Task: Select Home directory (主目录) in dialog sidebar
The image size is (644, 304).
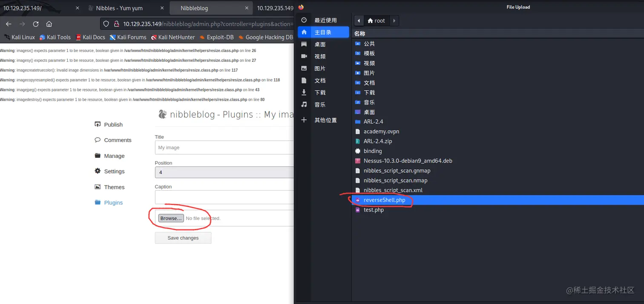Action: point(324,32)
